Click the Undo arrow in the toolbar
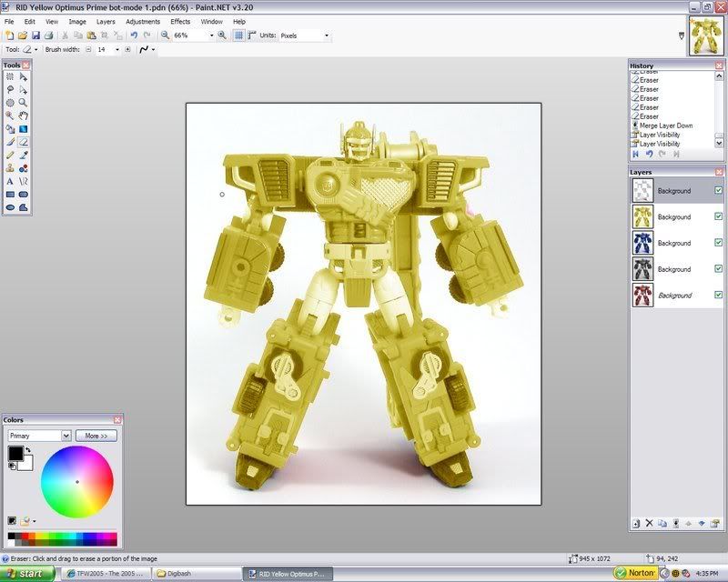 coord(134,35)
